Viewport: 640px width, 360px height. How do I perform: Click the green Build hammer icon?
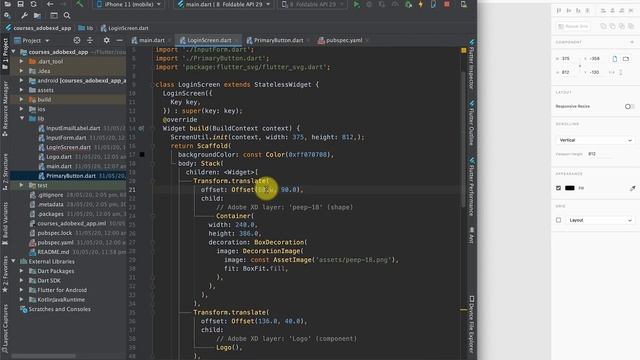(79, 4)
